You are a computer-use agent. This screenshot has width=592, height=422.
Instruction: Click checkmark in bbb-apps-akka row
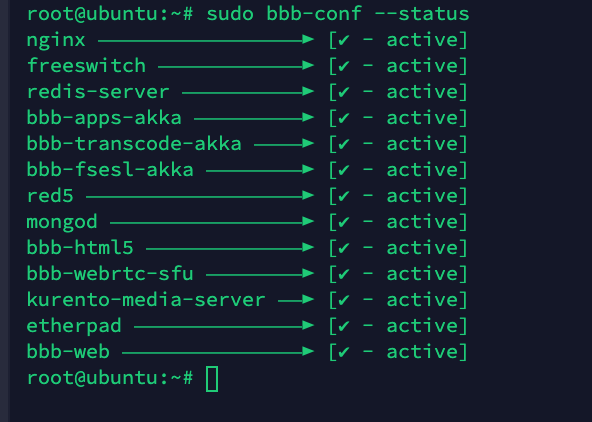click(343, 118)
